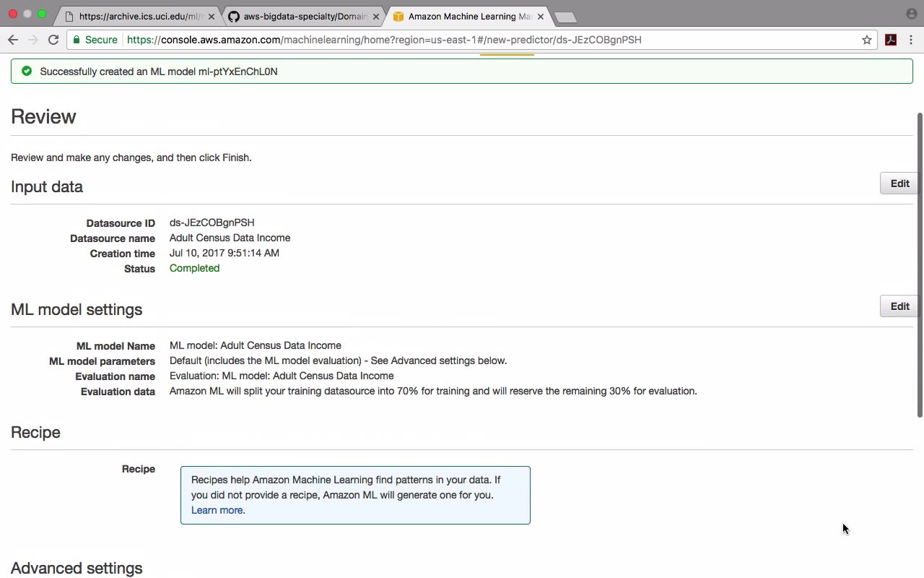Click the creation time 'Jul 10, 2017 9:51:14 AM'
The height and width of the screenshot is (578, 924).
point(225,253)
